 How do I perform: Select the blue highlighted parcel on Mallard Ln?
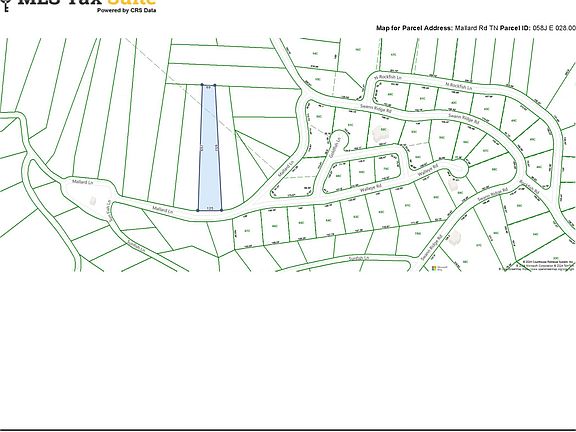point(210,148)
